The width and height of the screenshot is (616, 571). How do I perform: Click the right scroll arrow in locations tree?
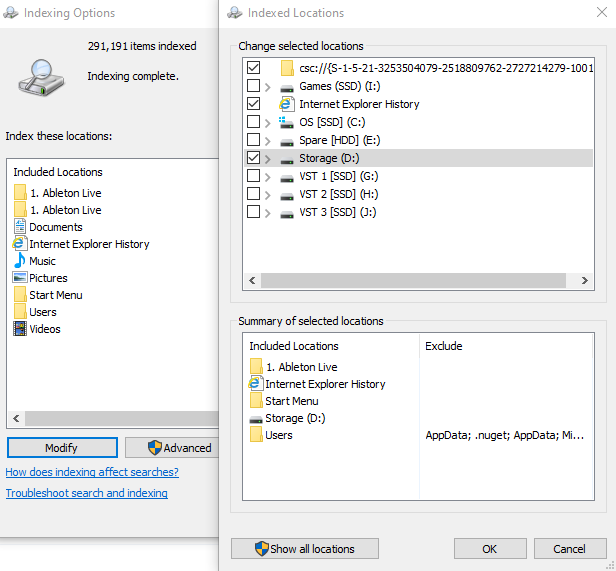click(585, 280)
